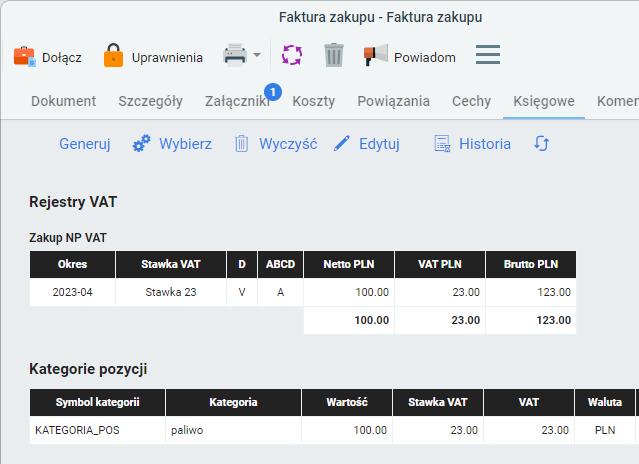Go to the Koszty tab
Image resolution: width=639 pixels, height=464 pixels.
pyautogui.click(x=313, y=101)
